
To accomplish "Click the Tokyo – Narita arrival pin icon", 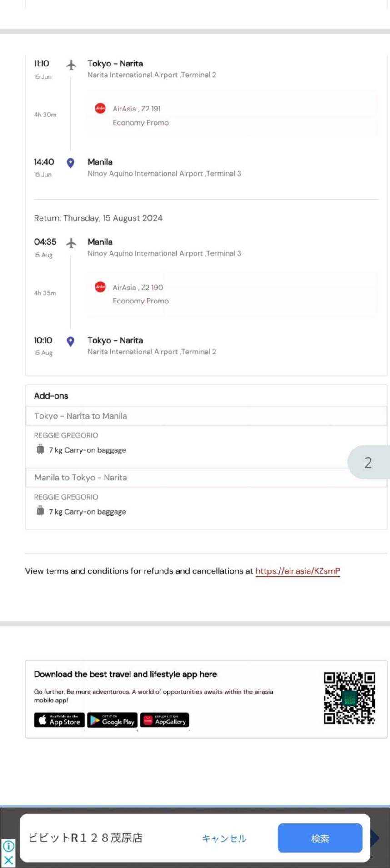I will [x=70, y=341].
